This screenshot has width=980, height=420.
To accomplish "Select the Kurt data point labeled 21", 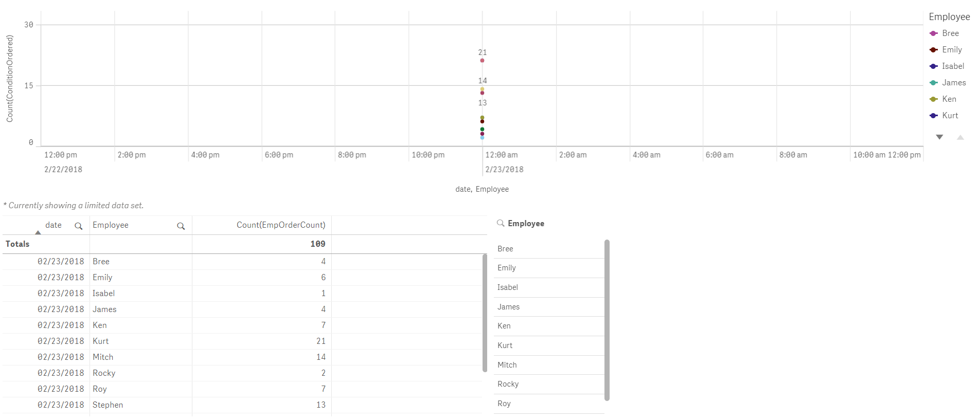I will point(482,61).
